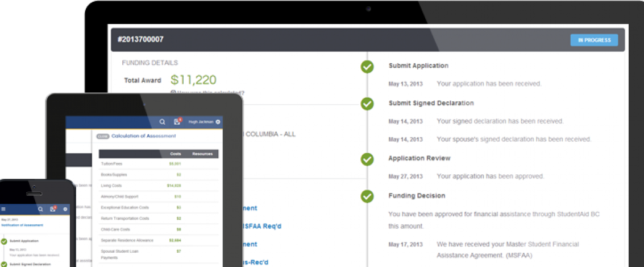Click the 'ISFAA Req'd' link on laptop
The image size is (644, 267).
(261, 226)
